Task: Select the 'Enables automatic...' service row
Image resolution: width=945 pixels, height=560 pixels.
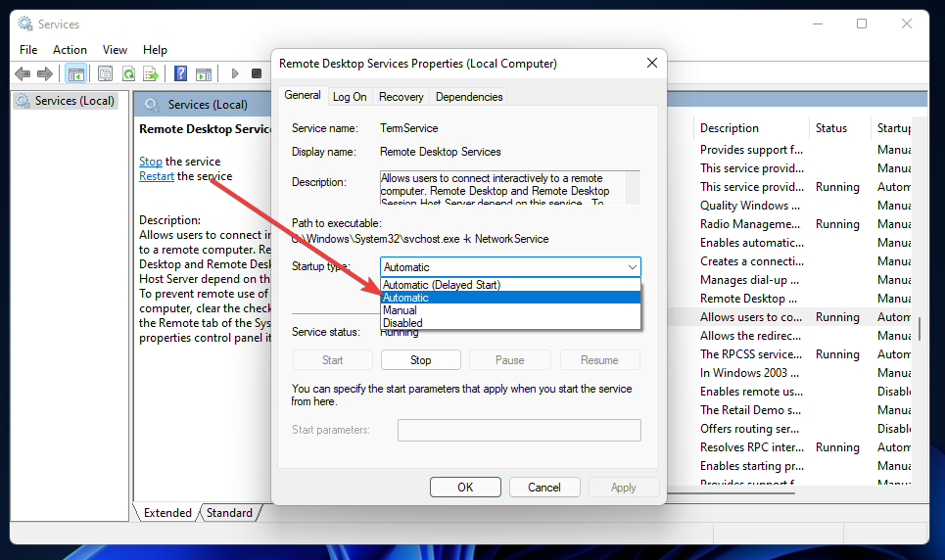Action: [789, 243]
